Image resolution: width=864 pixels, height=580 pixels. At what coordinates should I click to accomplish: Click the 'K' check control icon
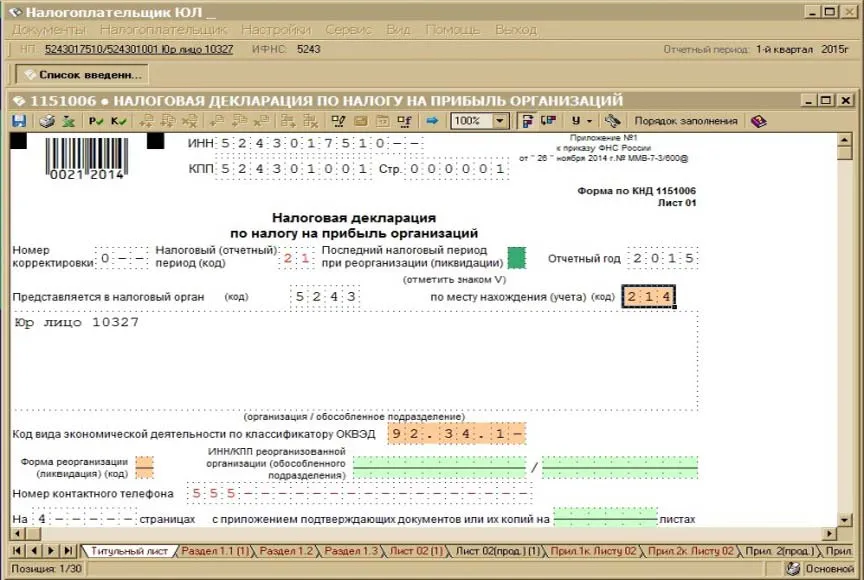click(x=118, y=121)
